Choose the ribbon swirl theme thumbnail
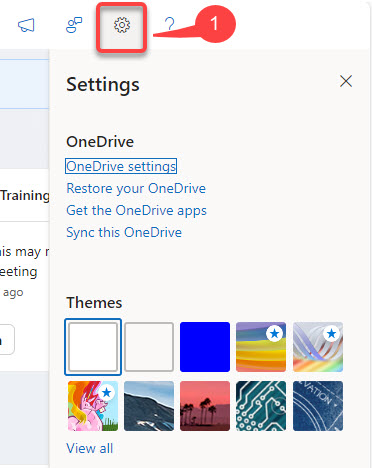The width and height of the screenshot is (372, 468). 318,347
